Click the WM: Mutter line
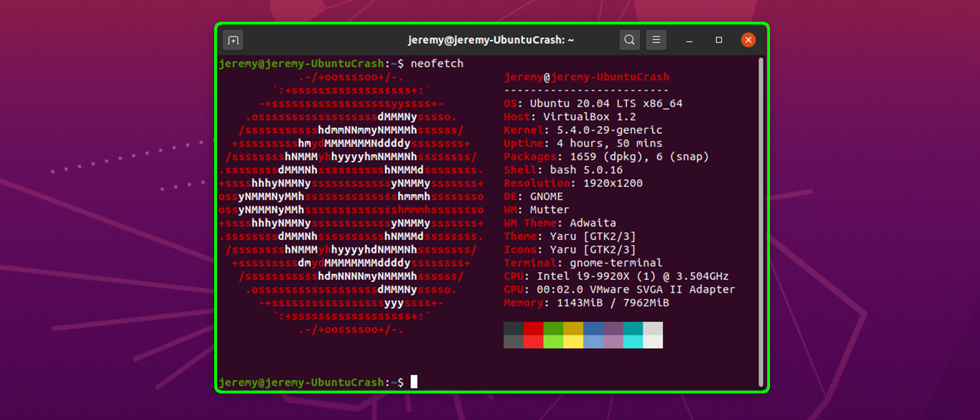The width and height of the screenshot is (980, 420). [x=537, y=210]
